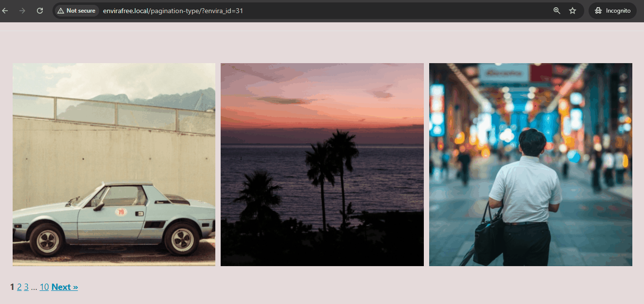Open the palm trees sunset photo
The image size is (644, 304).
[x=322, y=164]
